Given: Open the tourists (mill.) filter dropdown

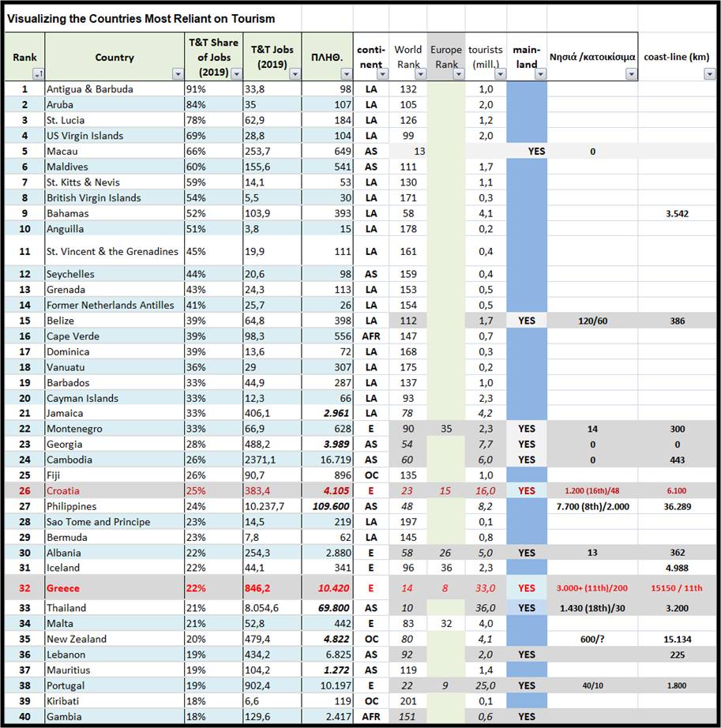Looking at the screenshot, I should 500,73.
